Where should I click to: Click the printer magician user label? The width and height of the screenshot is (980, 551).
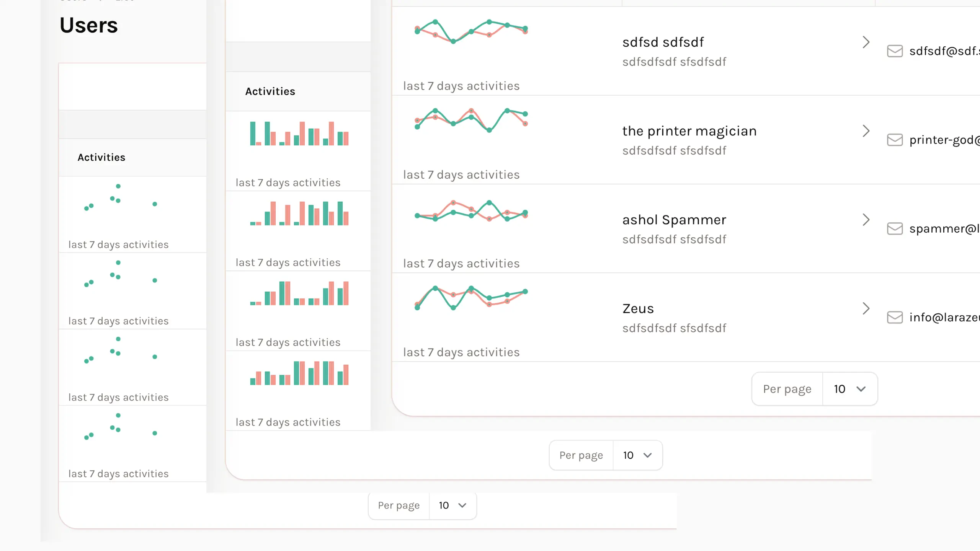pos(690,130)
